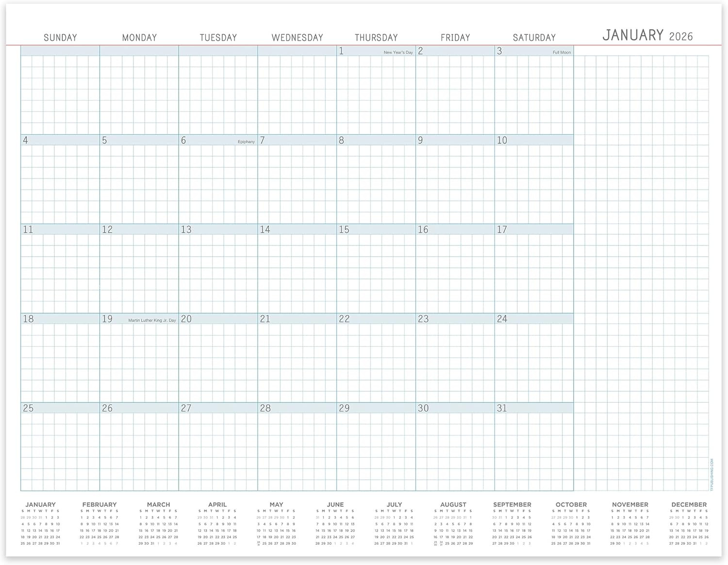Click the JUNE mini calendar heading
Viewport: 728px width, 565px height.
pos(335,504)
